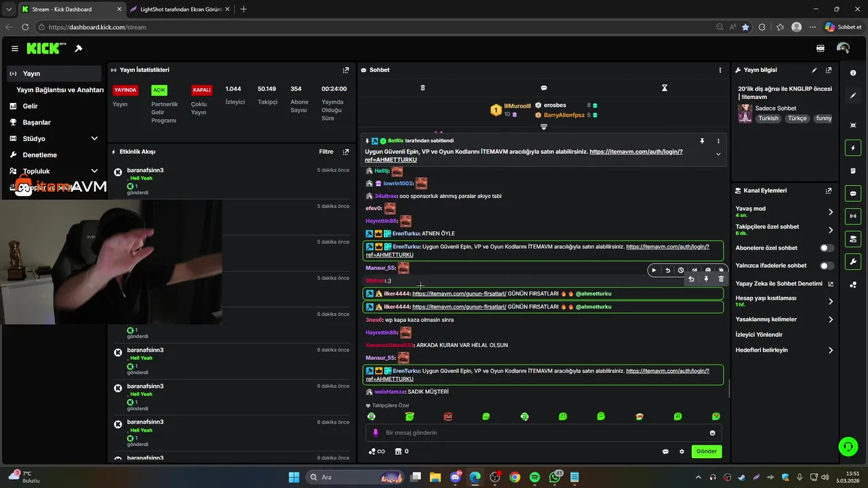Collapse the pinned message chevron
The image size is (868, 488).
click(718, 154)
